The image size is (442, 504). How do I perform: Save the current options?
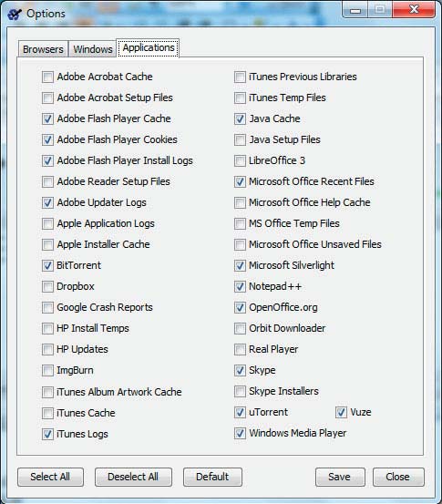[340, 477]
